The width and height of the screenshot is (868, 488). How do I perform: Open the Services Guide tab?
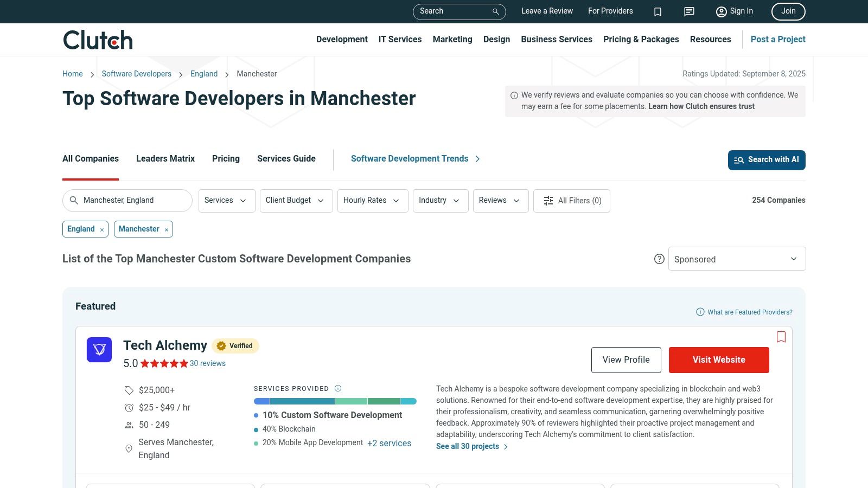(x=286, y=159)
